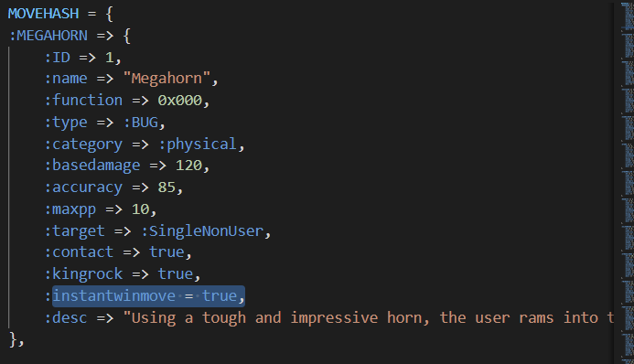Click the maxpp value 10
This screenshot has height=364, width=634.
[140, 209]
